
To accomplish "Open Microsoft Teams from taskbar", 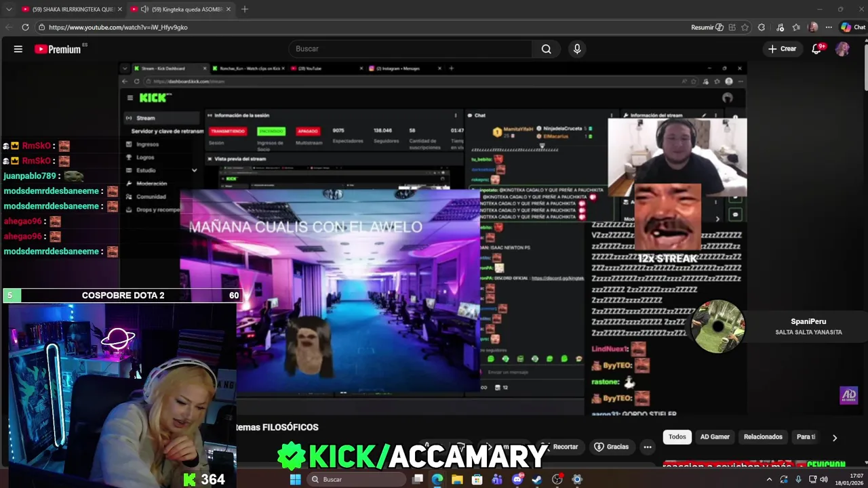I will point(497,479).
